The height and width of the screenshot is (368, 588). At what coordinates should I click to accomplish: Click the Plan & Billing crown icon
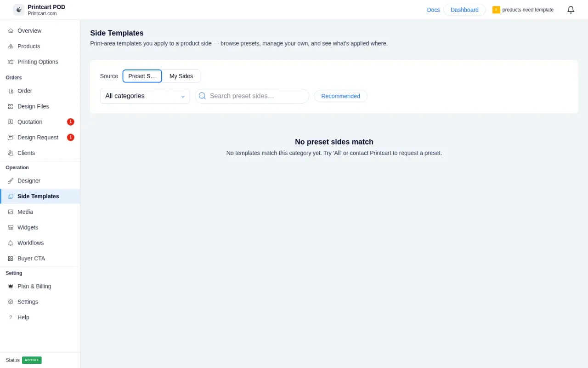coord(11,286)
